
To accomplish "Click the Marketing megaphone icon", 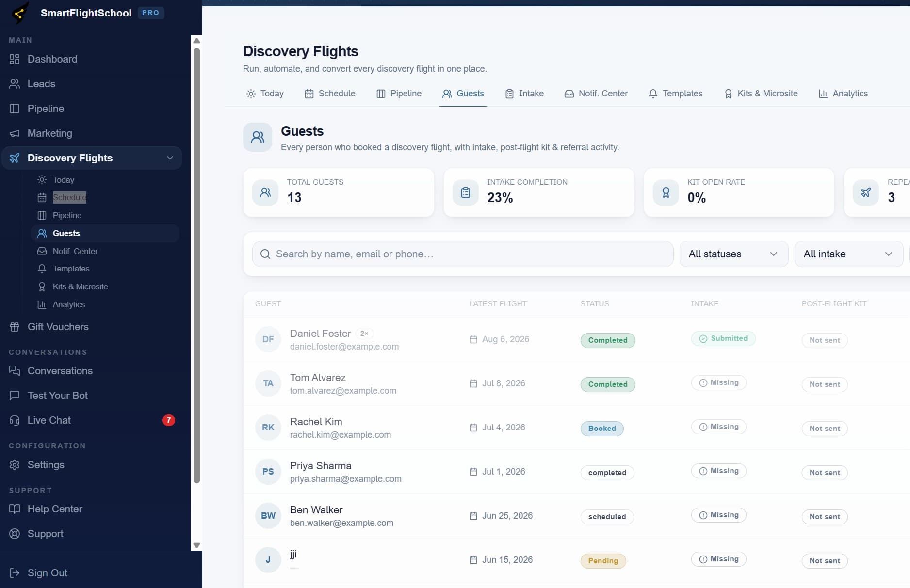I will [x=15, y=133].
